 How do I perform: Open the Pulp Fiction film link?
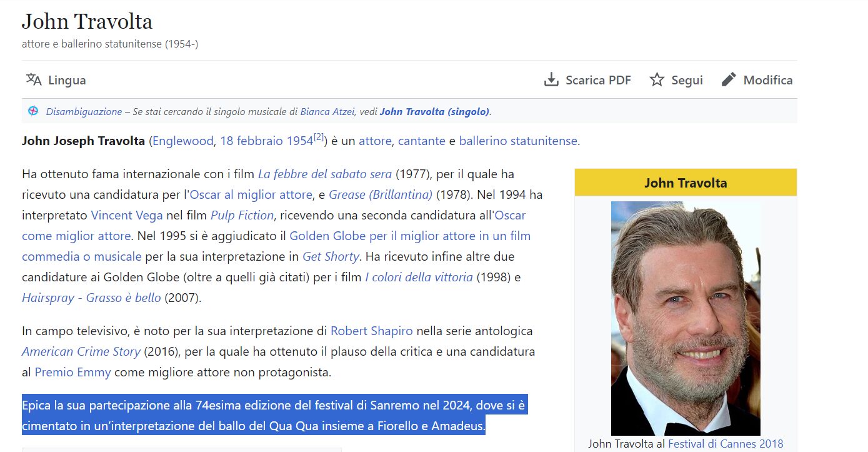242,215
